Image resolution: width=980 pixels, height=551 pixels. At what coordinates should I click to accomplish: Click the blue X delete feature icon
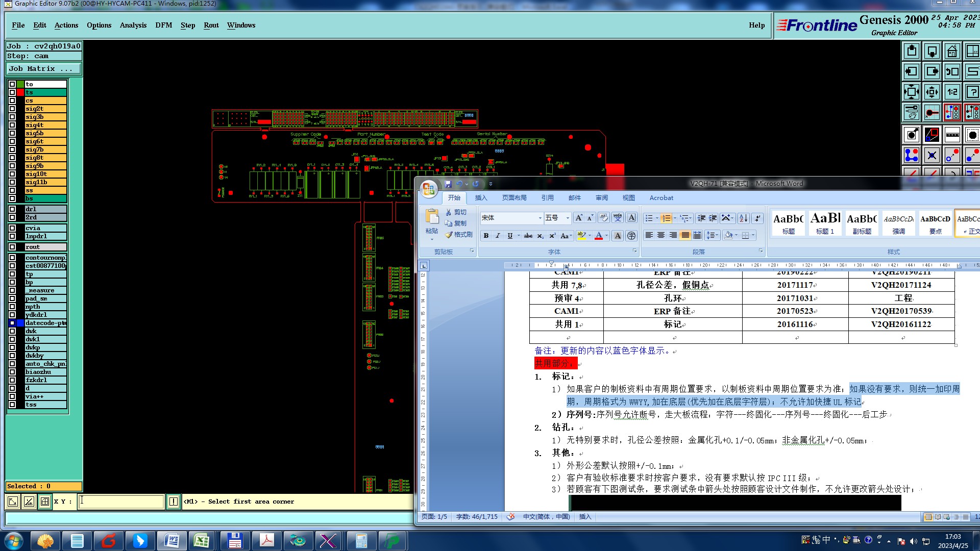click(x=932, y=155)
